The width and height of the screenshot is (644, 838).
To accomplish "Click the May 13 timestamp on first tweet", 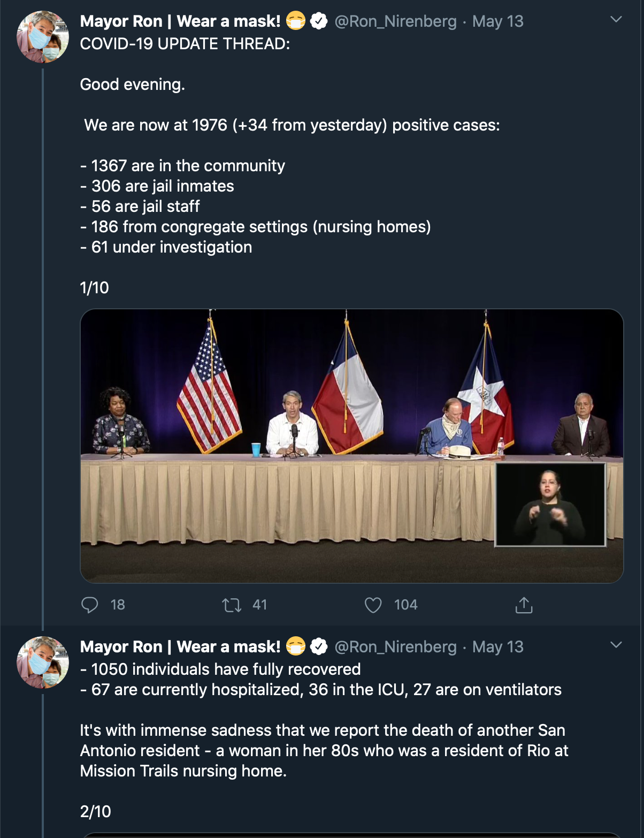I will click(x=497, y=21).
